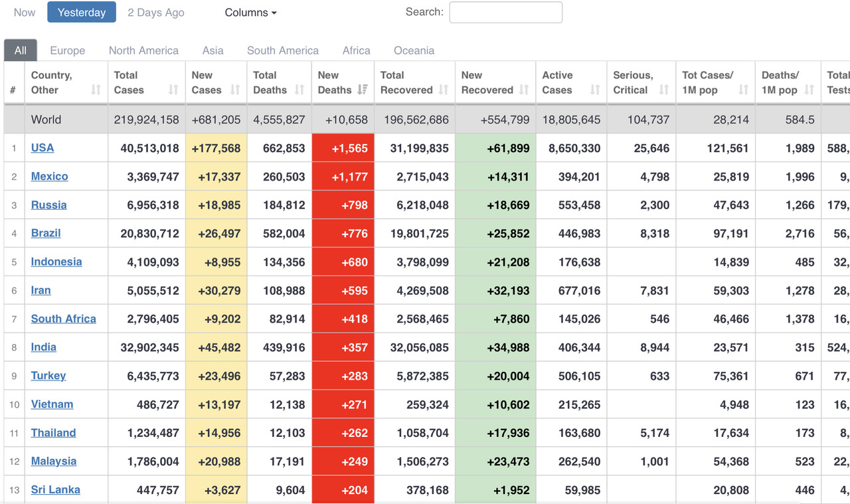Screen dimensions: 850x504
Task: Sort Country, Other column arrows
Action: (96, 90)
